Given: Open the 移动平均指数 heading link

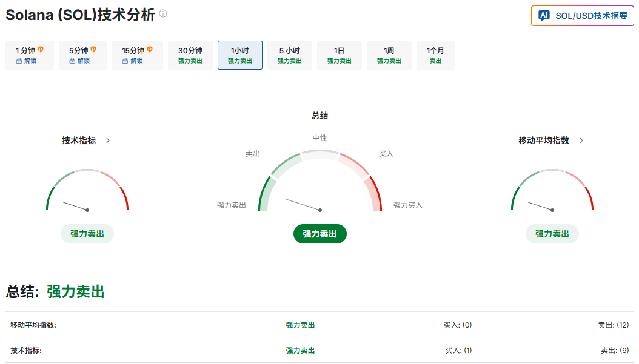Looking at the screenshot, I should [544, 141].
